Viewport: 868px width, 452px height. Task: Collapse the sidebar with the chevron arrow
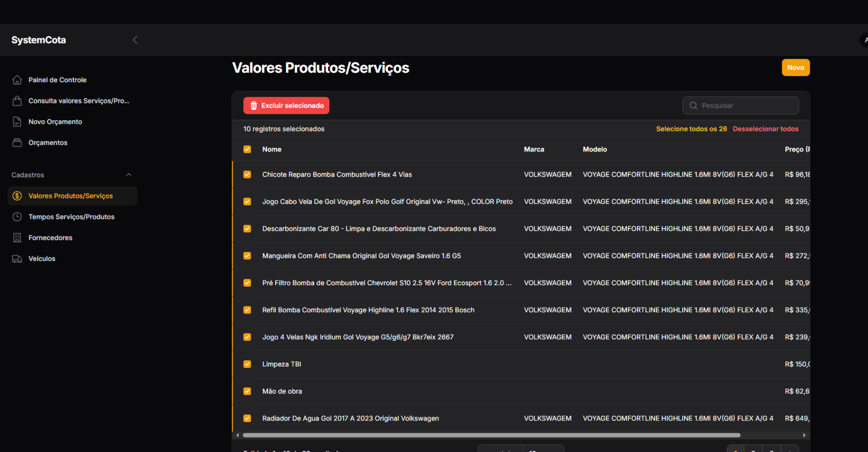135,40
